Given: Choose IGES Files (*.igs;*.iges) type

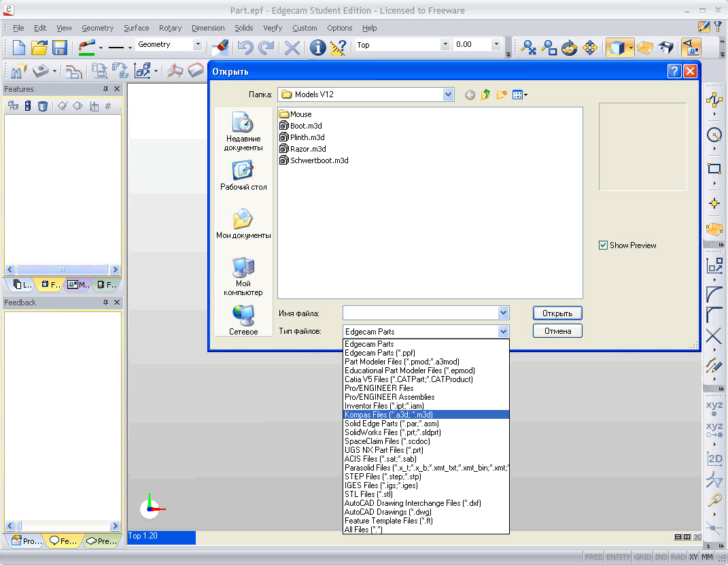Looking at the screenshot, I should pos(426,485).
